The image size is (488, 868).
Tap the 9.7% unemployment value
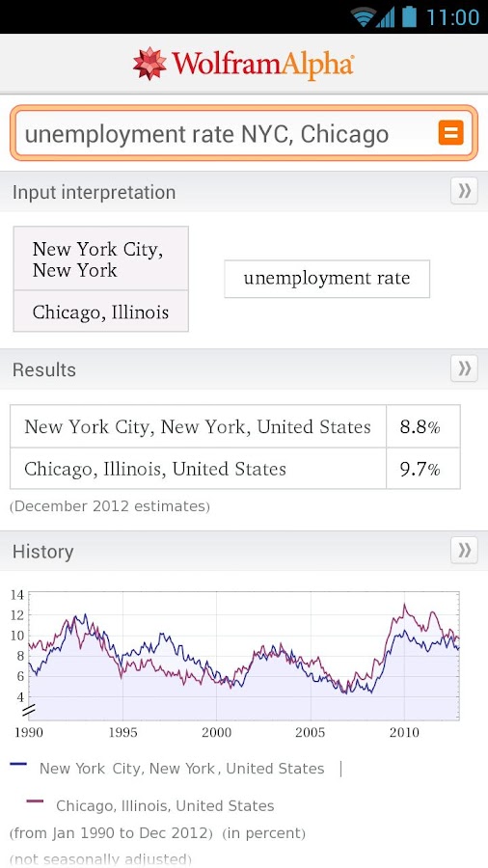pyautogui.click(x=420, y=470)
